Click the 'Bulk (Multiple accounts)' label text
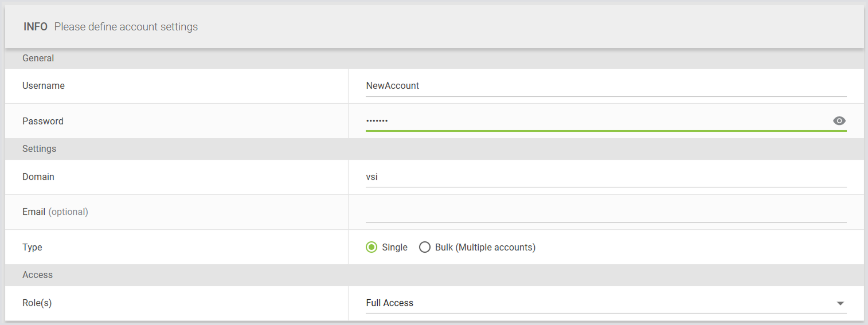Screen dimensions: 868x325 tap(485, 248)
